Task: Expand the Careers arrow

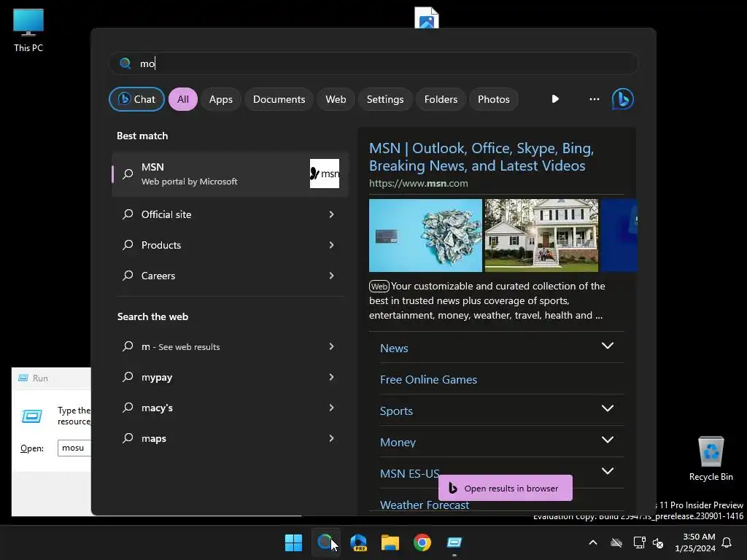Action: (x=332, y=275)
